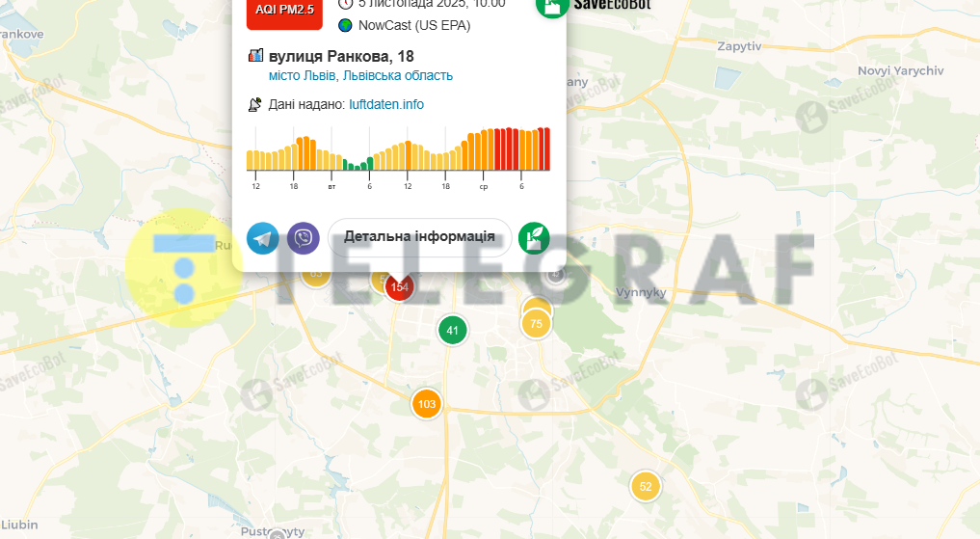This screenshot has height=539, width=980.
Task: Click the purple Viber icon
Action: coord(304,238)
